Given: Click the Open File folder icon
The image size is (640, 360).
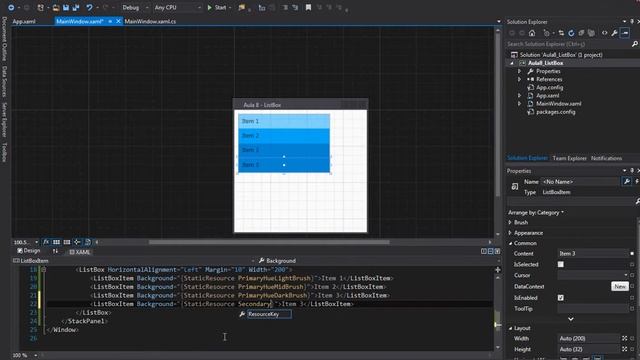Looking at the screenshot, I should (x=56, y=7).
